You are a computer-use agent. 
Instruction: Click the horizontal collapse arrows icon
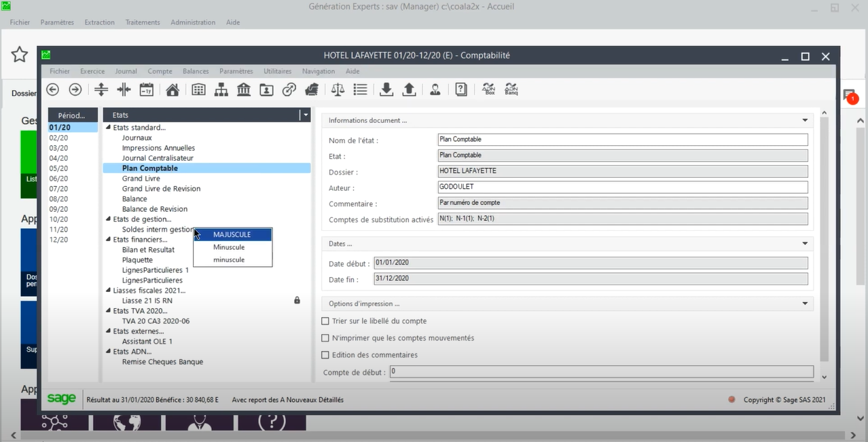pyautogui.click(x=124, y=89)
